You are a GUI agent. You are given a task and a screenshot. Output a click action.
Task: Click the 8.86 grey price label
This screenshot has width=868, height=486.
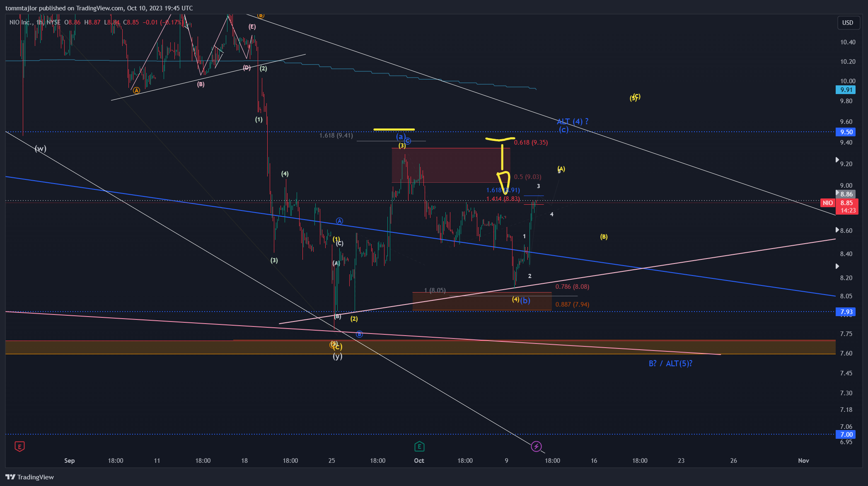pos(846,194)
